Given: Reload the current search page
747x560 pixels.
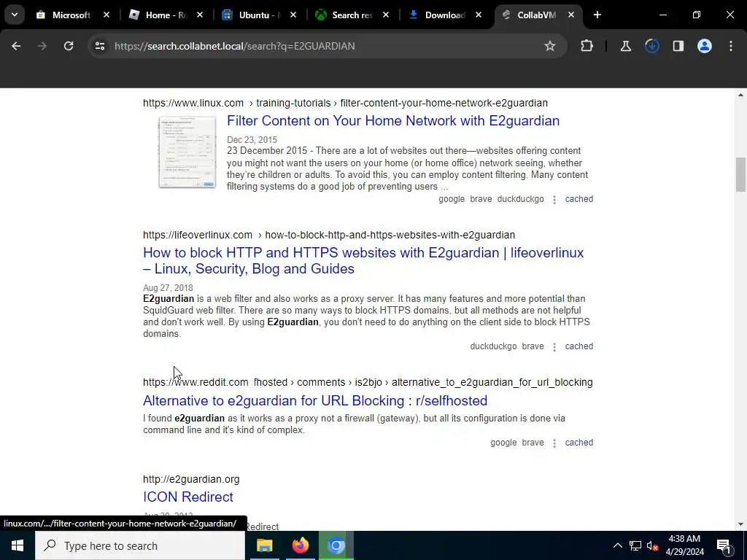Looking at the screenshot, I should click(x=69, y=46).
